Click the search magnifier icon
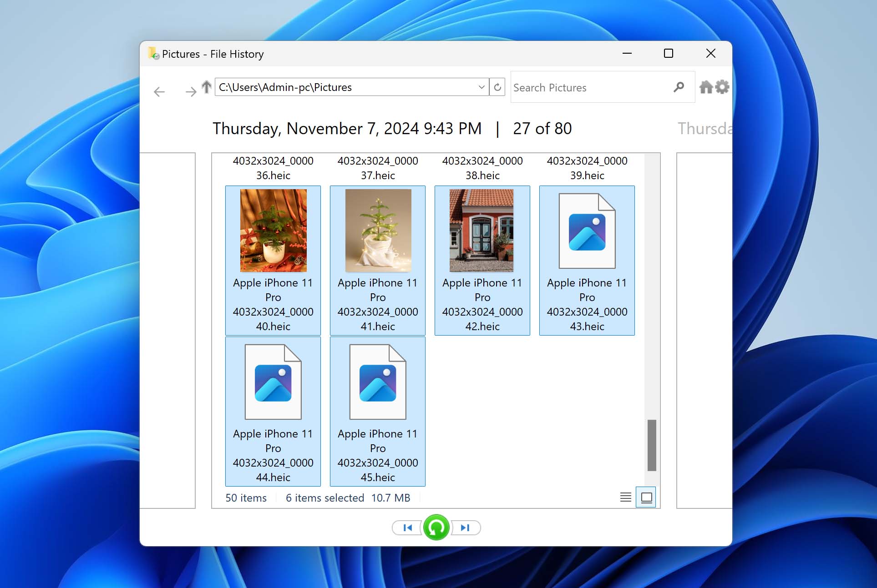 pos(679,87)
